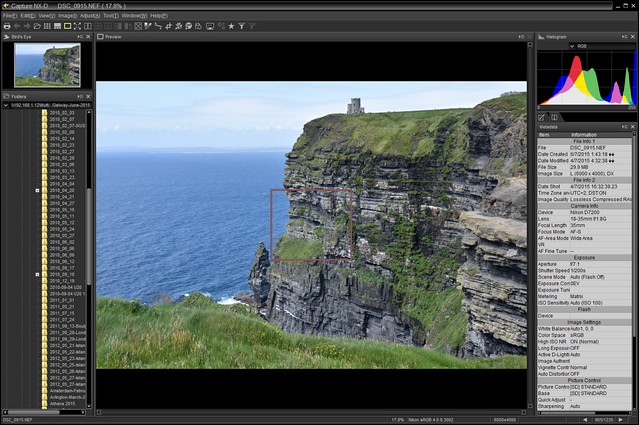Select the straighten tool icon

[x=158, y=26]
